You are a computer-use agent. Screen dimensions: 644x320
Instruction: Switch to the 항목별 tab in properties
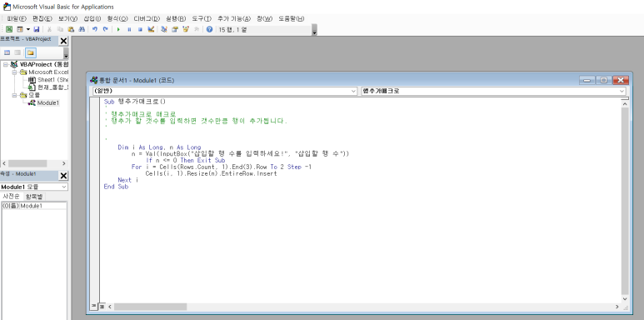click(x=33, y=197)
